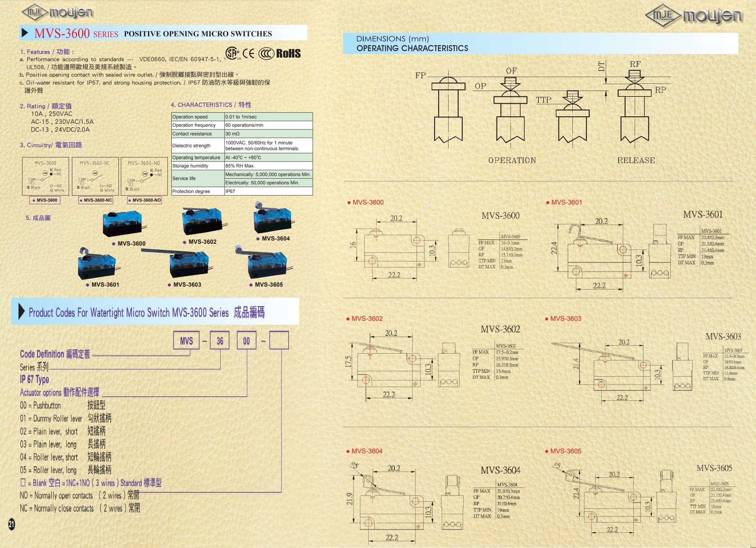Image resolution: width=756 pixels, height=548 pixels.
Task: Click the CSA certification logo
Action: pos(233,53)
